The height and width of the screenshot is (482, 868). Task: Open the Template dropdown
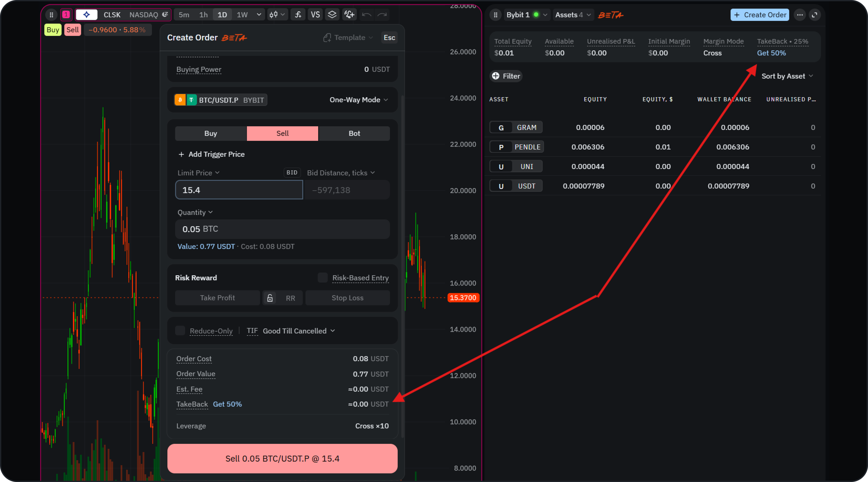click(348, 37)
